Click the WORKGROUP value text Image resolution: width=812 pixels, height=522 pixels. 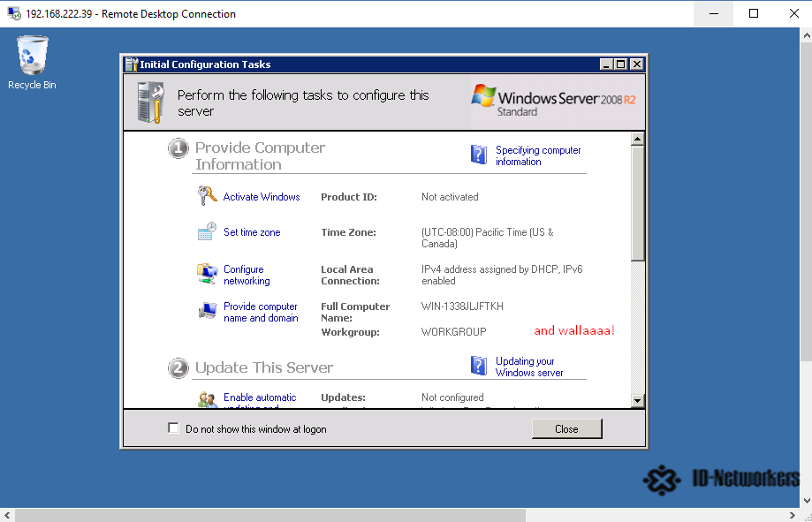coord(453,332)
